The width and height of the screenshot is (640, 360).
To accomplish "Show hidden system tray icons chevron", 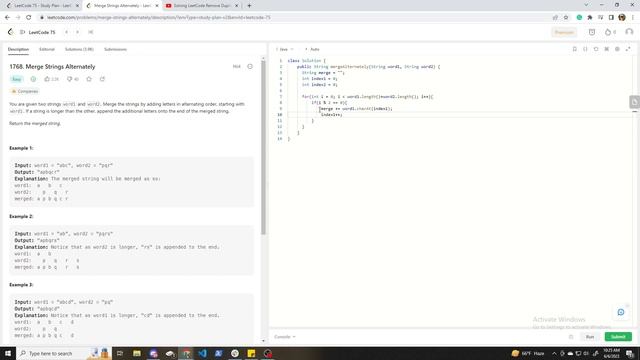I will click(554, 353).
